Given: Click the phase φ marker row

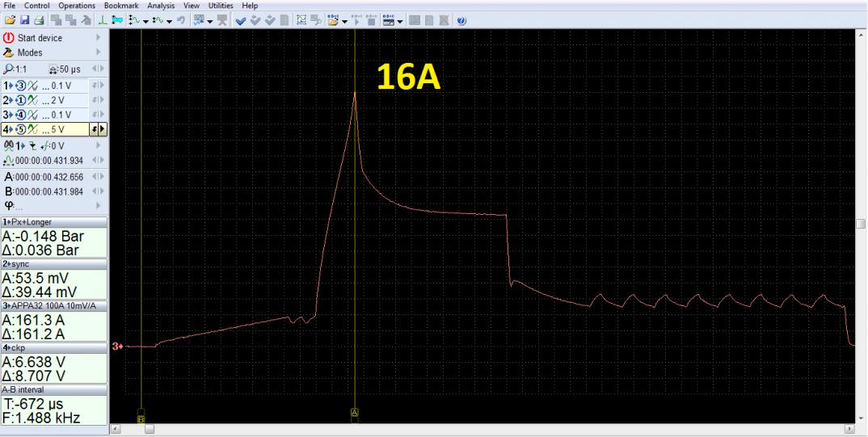Looking at the screenshot, I should pyautogui.click(x=53, y=205).
